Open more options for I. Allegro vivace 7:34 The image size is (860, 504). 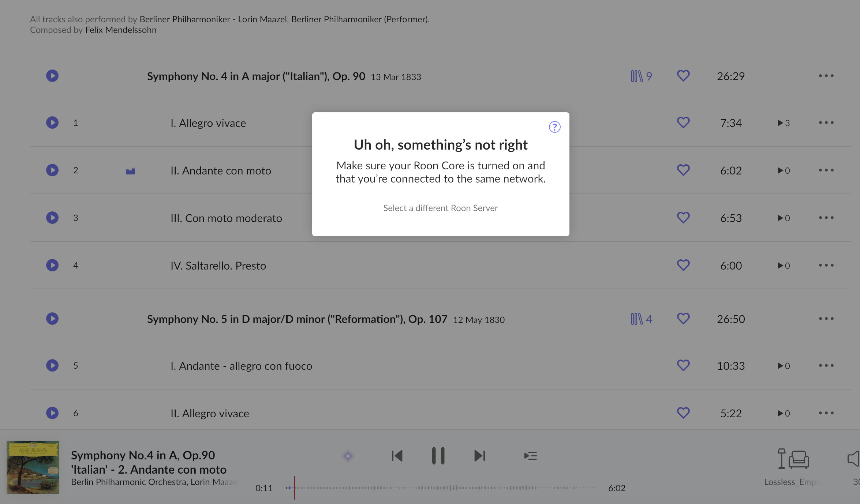(826, 123)
